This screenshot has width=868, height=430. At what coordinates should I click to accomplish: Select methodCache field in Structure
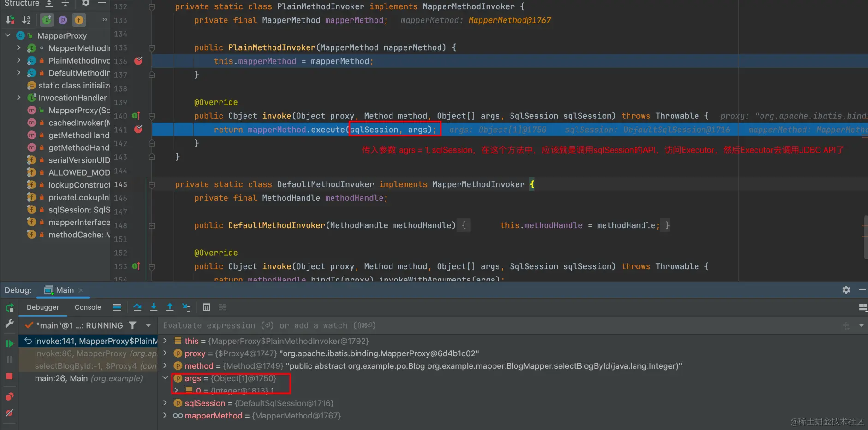click(68, 235)
